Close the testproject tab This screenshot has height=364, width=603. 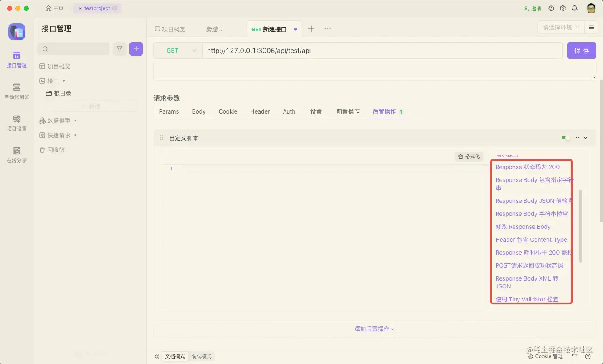point(80,8)
